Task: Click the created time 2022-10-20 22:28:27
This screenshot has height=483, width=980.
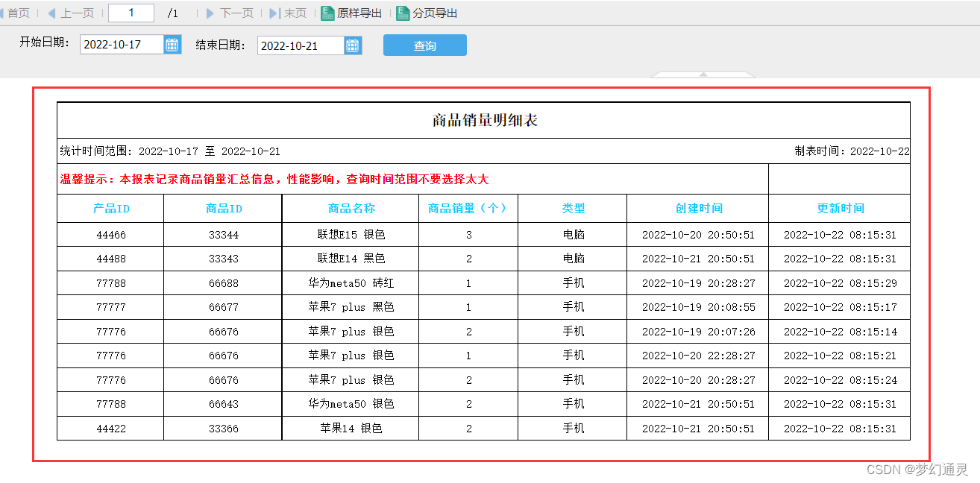Action: pyautogui.click(x=699, y=356)
